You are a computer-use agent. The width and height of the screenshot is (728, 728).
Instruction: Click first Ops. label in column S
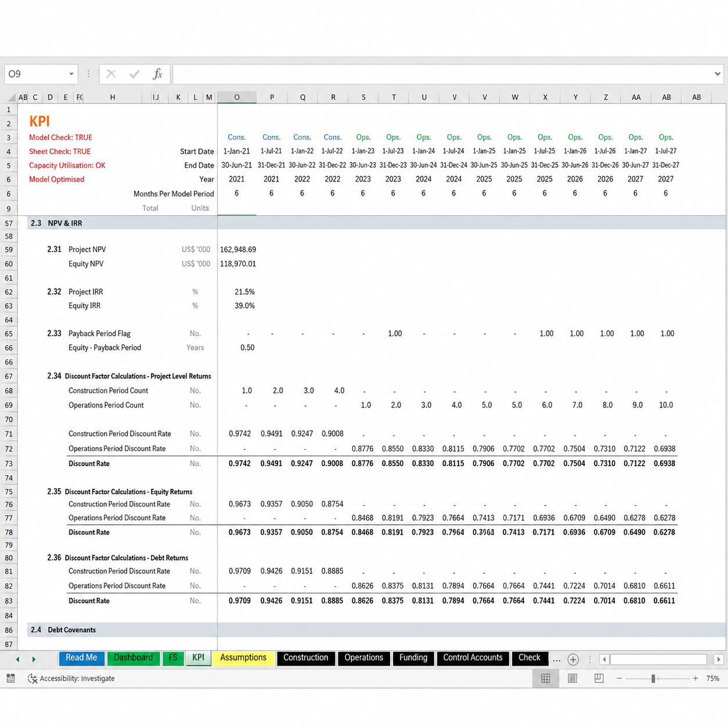coord(363,138)
